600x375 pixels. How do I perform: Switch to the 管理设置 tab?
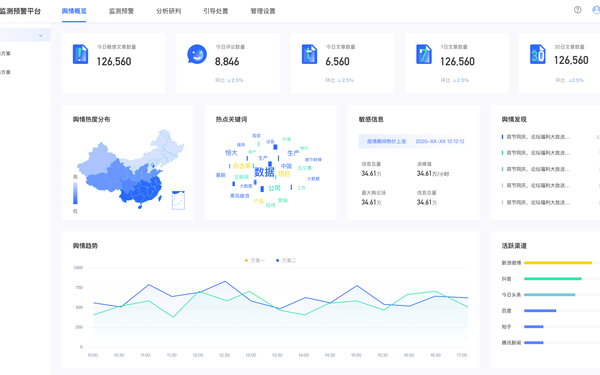coord(263,11)
